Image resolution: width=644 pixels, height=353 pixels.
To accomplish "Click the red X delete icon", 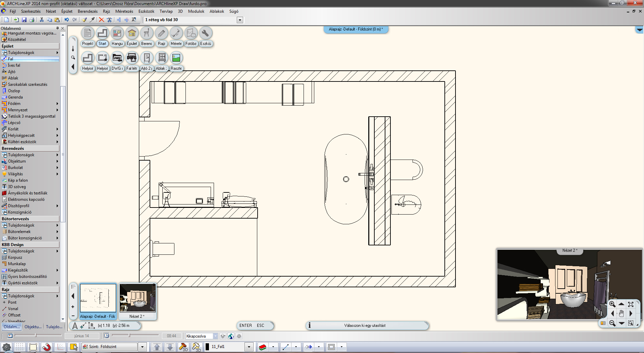I will (101, 20).
